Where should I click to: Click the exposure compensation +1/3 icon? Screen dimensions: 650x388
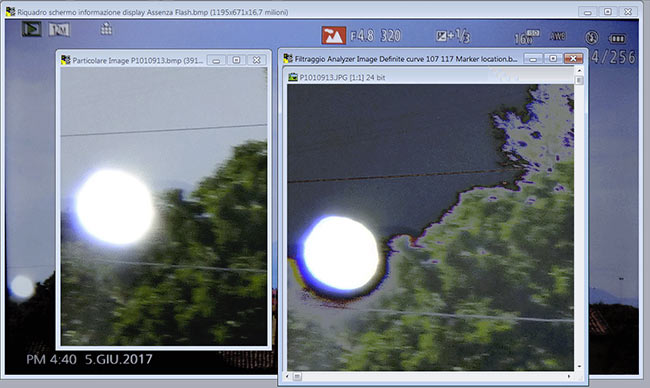tap(453, 36)
